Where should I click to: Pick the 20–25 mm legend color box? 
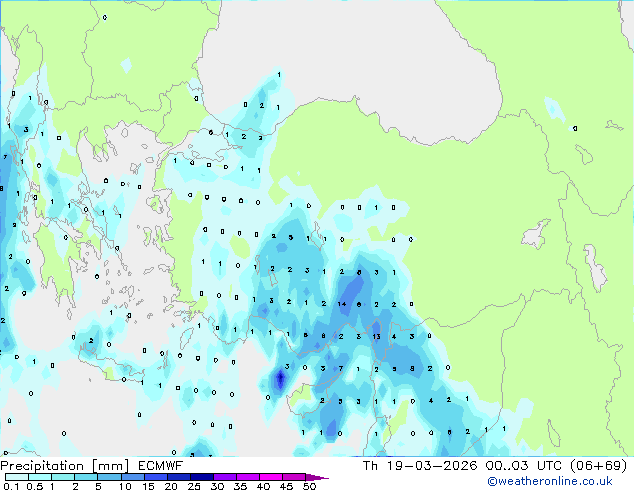coord(178,477)
